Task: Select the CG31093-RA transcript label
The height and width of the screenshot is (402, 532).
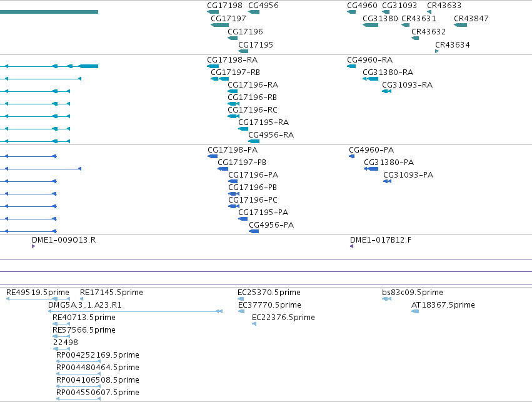Action: (407, 85)
